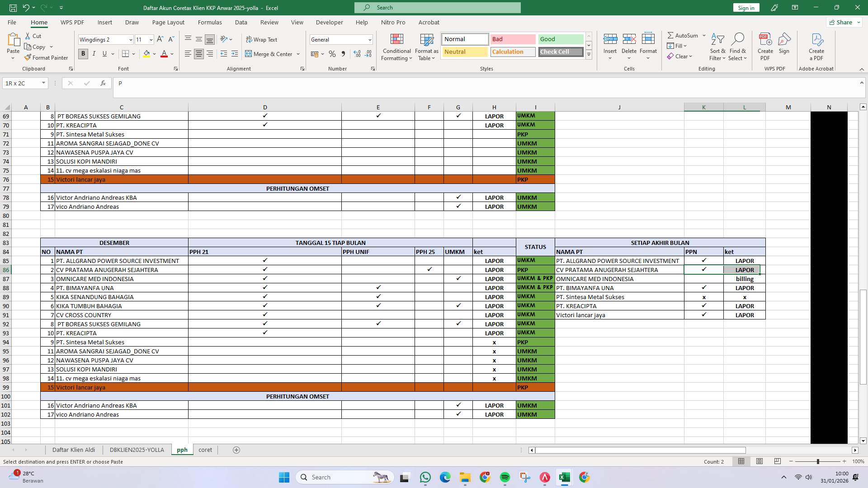This screenshot has height=488, width=868.
Task: Click inside the formula bar
Action: (316, 83)
